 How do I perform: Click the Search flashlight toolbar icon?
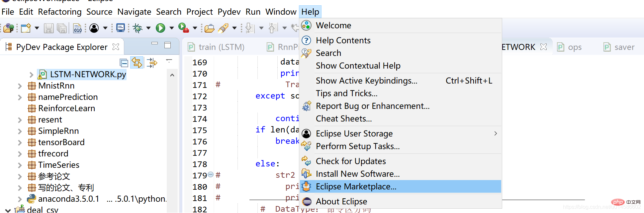tap(223, 28)
